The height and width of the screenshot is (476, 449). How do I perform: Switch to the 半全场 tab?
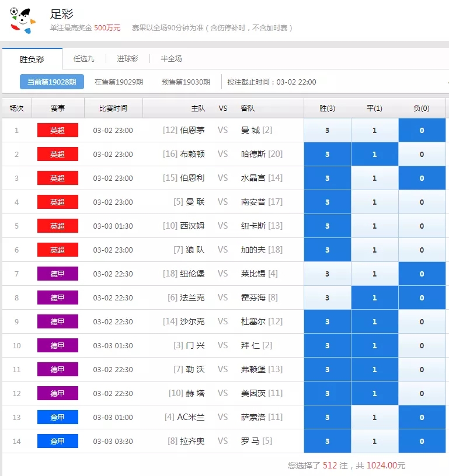[171, 58]
